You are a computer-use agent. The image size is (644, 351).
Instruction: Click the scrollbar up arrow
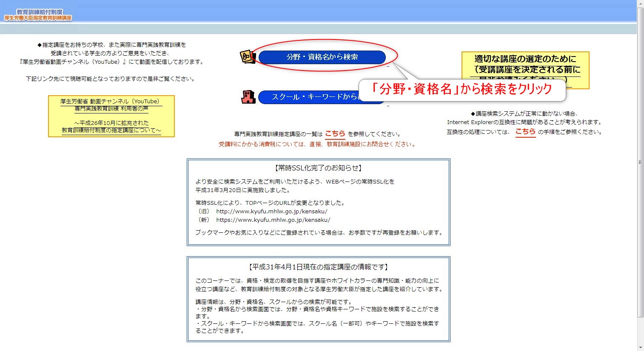pyautogui.click(x=640, y=3)
